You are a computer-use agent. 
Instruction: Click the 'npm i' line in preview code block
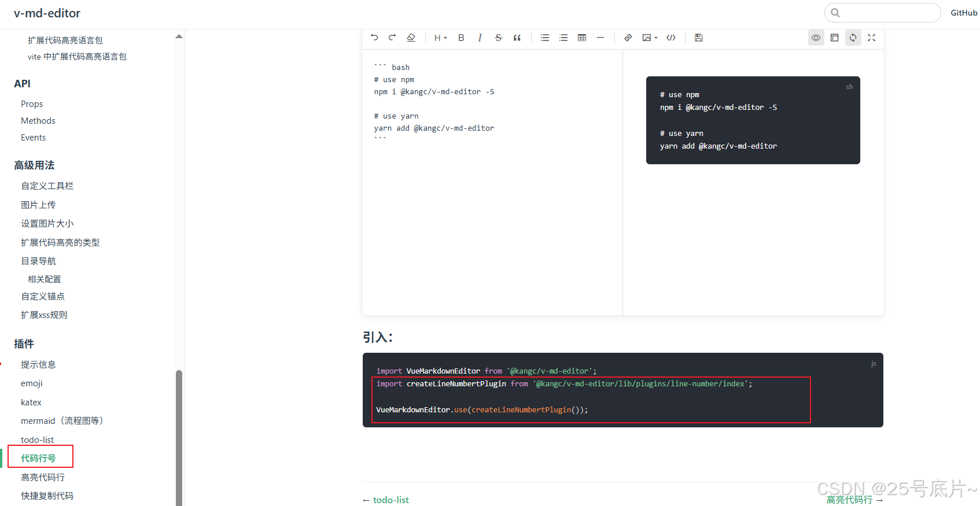718,107
